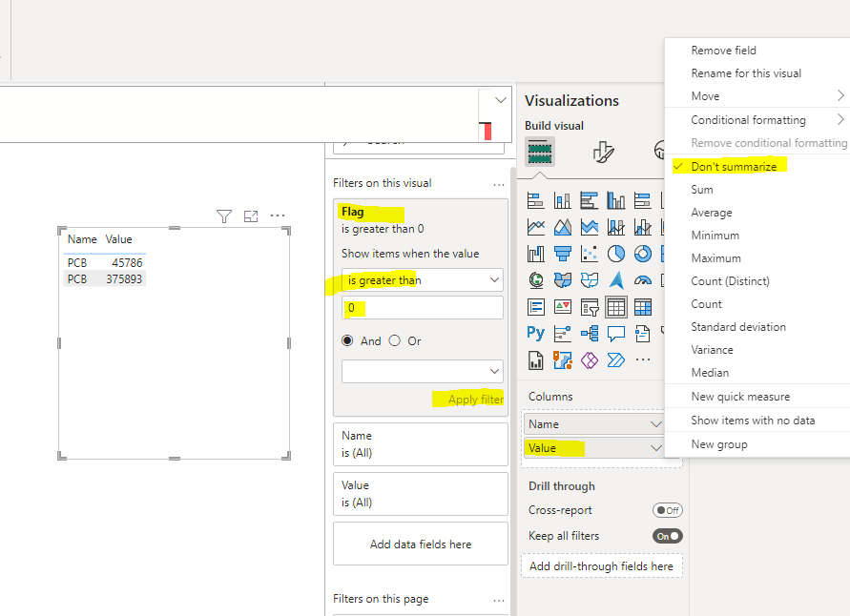The width and height of the screenshot is (850, 616).
Task: Select the stacked area chart visual
Action: click(x=590, y=227)
